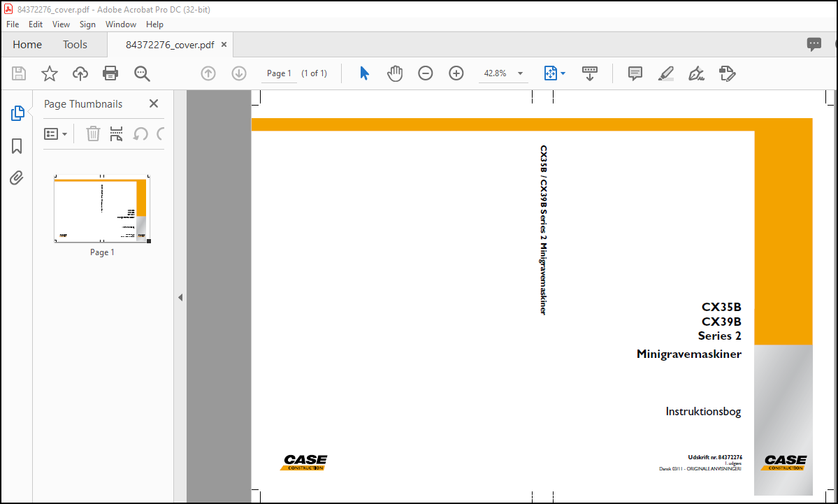The image size is (838, 504).
Task: Close the 84372276_cover.pdf tab
Action: tap(224, 44)
